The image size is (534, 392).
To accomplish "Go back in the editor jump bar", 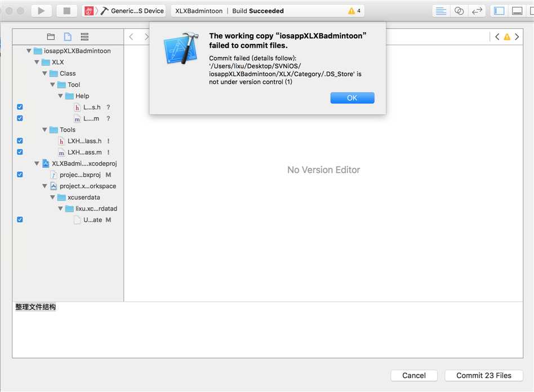I will tap(131, 37).
